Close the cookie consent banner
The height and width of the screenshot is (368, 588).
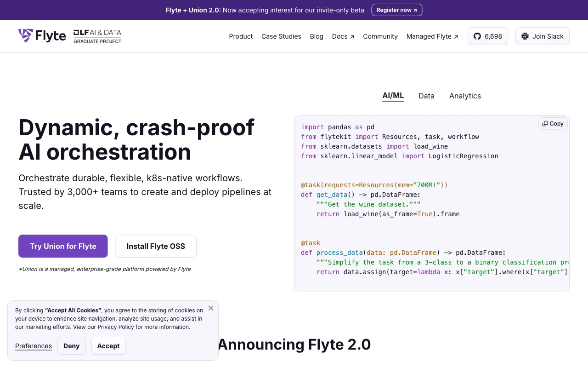click(211, 308)
